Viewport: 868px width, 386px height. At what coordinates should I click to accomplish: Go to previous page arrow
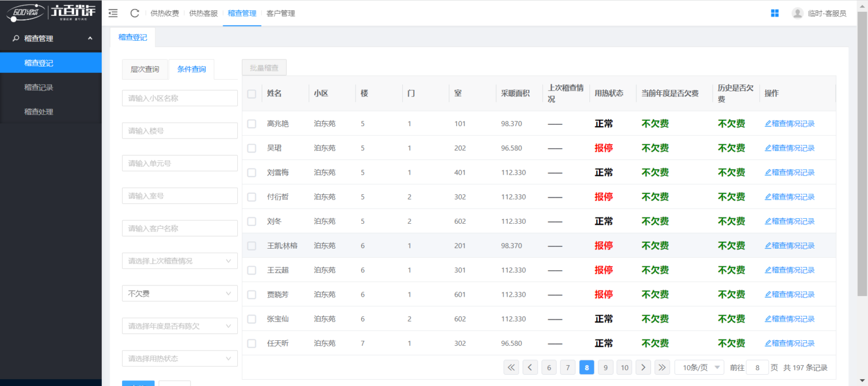tap(530, 367)
